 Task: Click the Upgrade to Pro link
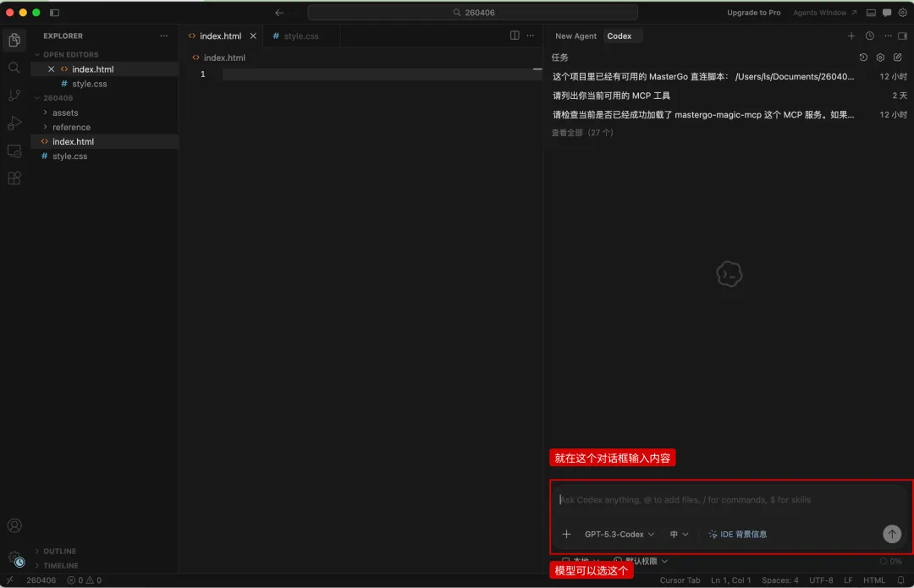pos(753,12)
